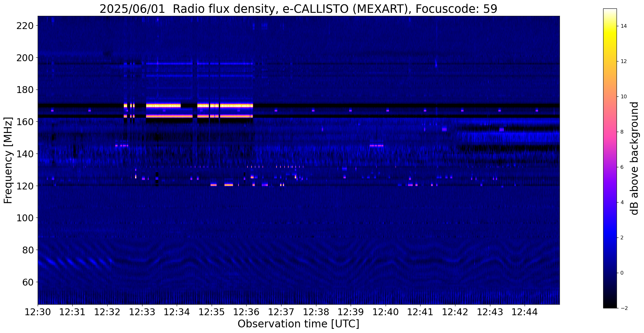The width and height of the screenshot is (644, 333).
Task: Click the 120 MHz signal near 12:35
Action: pos(214,185)
